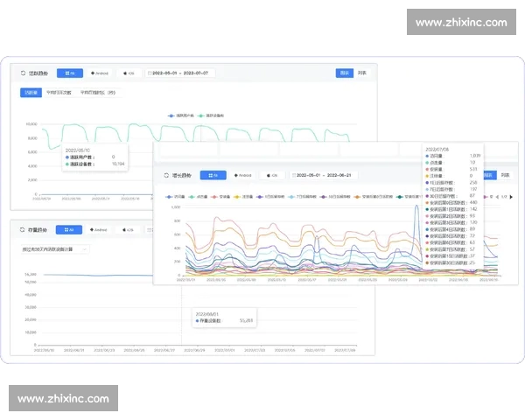The height and width of the screenshot is (420, 525).
Task: Switch to 列表 view in 活跃趋势 panel
Action: pos(362,73)
